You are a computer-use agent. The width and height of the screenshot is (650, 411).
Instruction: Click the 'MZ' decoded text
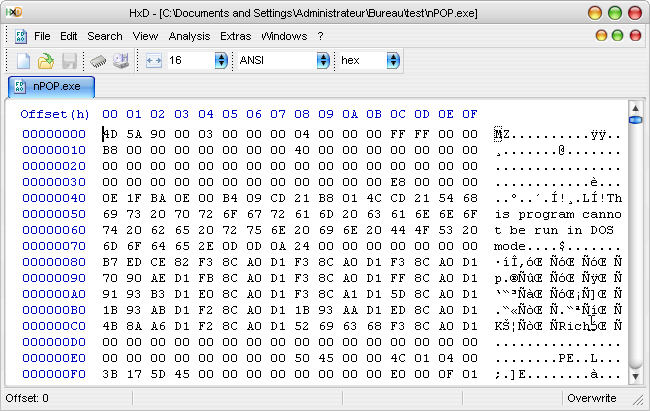click(502, 134)
